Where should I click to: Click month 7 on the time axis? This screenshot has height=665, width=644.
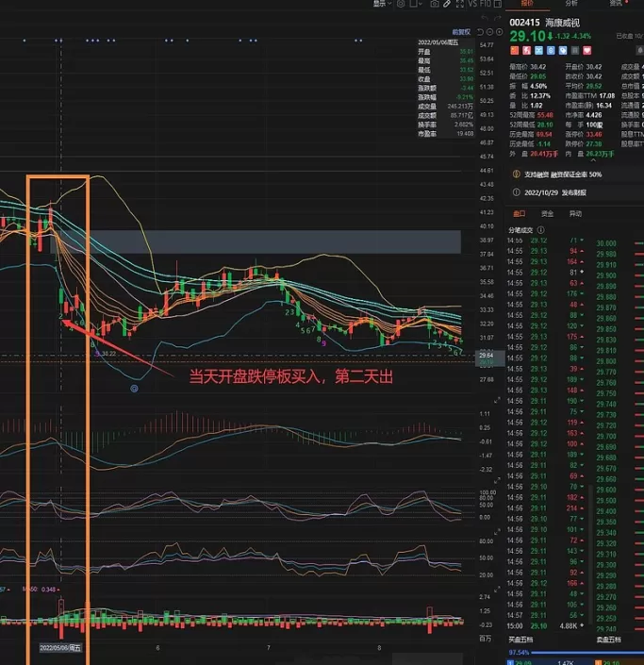269,648
